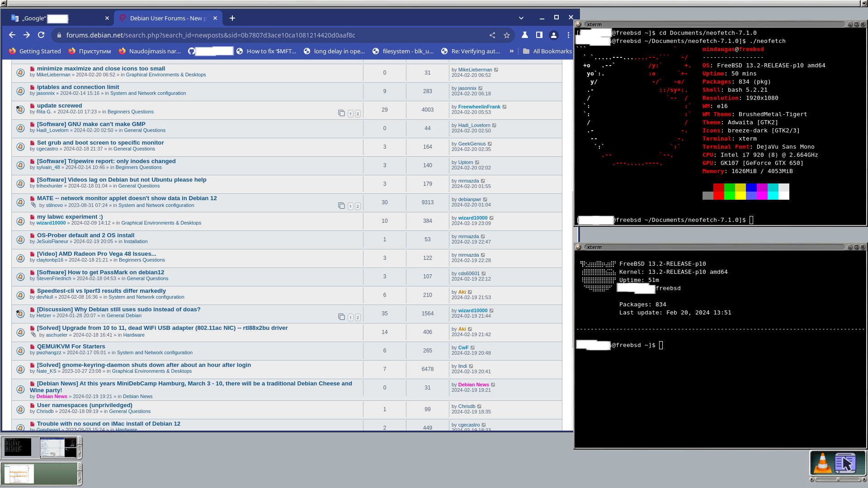Click the unread topic icon for 'OS-Prober default and 2 OS install'

(x=20, y=239)
